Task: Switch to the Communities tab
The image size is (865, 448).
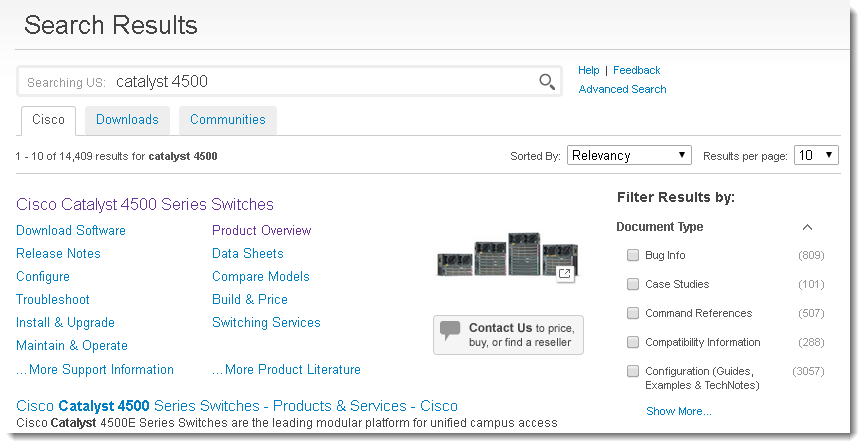Action: 228,120
